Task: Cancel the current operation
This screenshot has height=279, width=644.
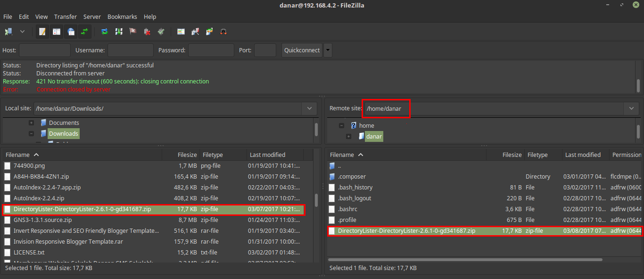Action: click(x=133, y=32)
